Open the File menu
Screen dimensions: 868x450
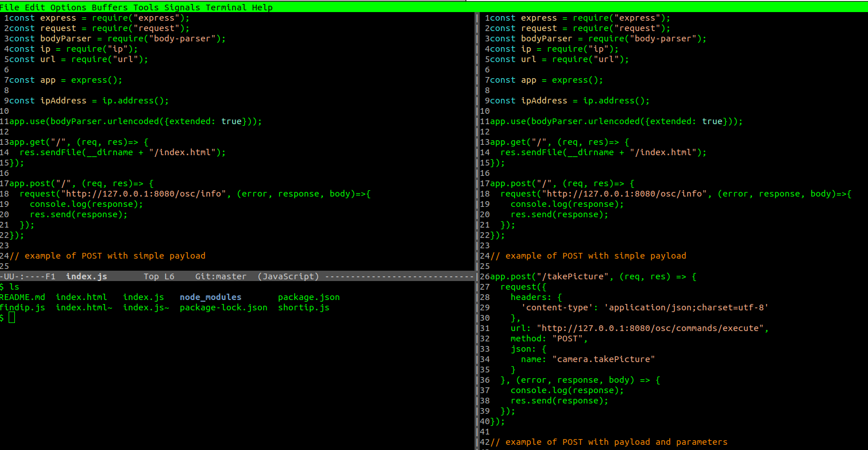(x=10, y=7)
